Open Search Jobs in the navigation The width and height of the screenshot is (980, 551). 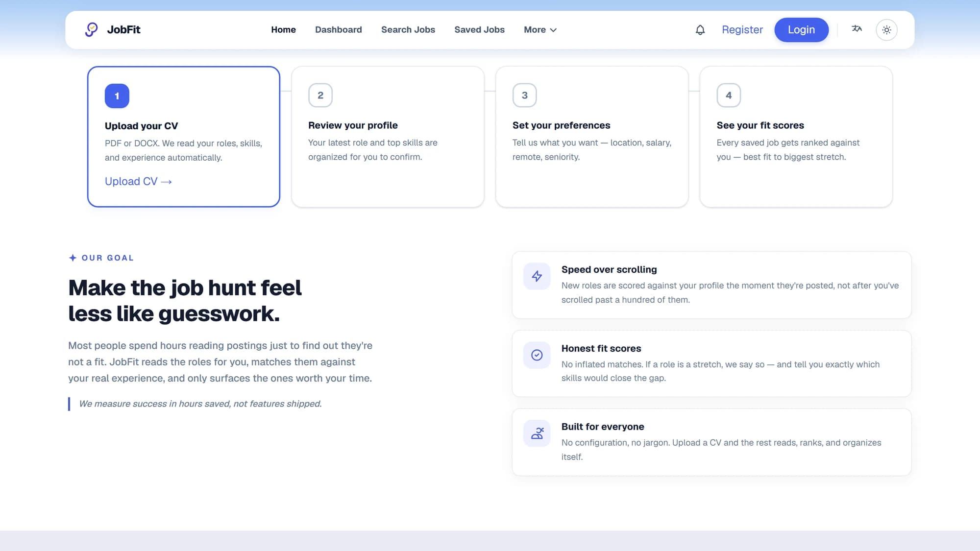pyautogui.click(x=408, y=30)
